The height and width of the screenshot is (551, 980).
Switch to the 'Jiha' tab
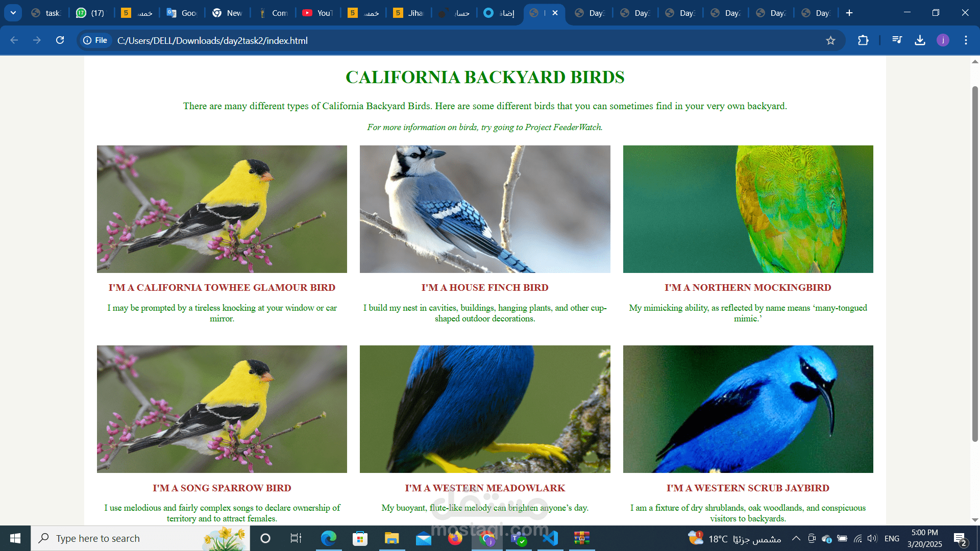408,13
